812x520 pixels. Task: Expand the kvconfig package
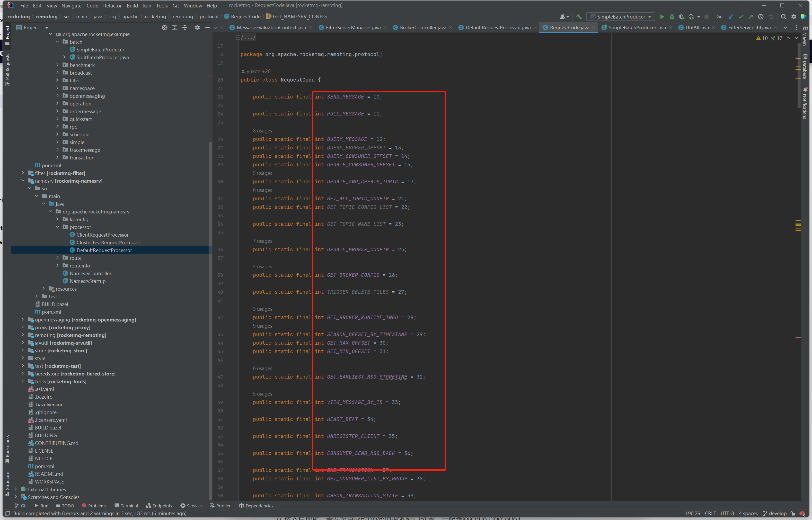click(x=57, y=219)
